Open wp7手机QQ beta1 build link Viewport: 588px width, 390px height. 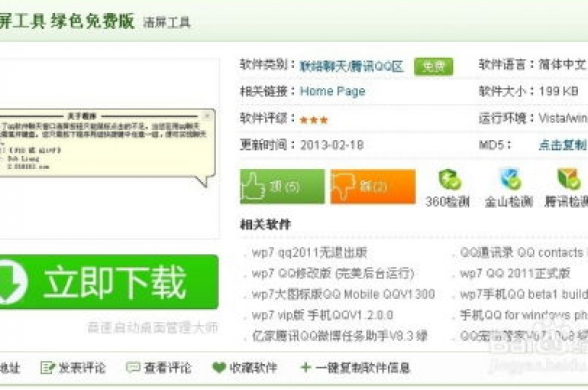(524, 294)
